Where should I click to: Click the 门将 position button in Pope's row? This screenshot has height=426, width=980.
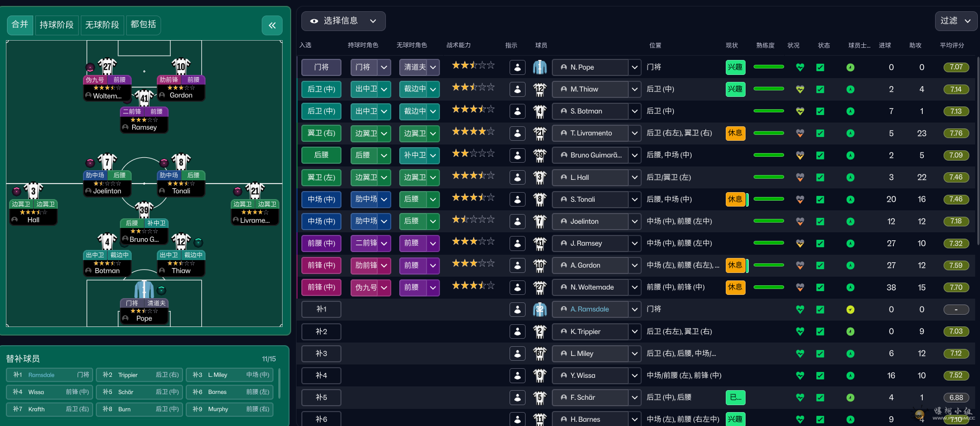pyautogui.click(x=321, y=67)
